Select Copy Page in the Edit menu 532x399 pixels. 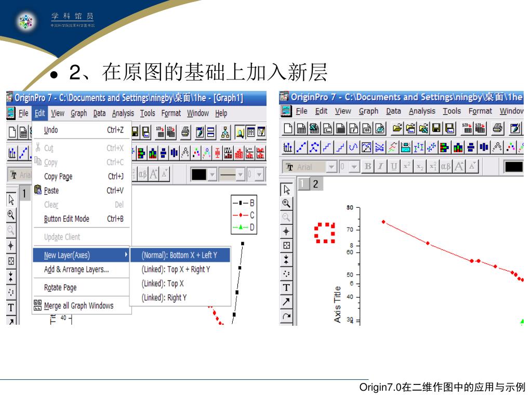81,177
